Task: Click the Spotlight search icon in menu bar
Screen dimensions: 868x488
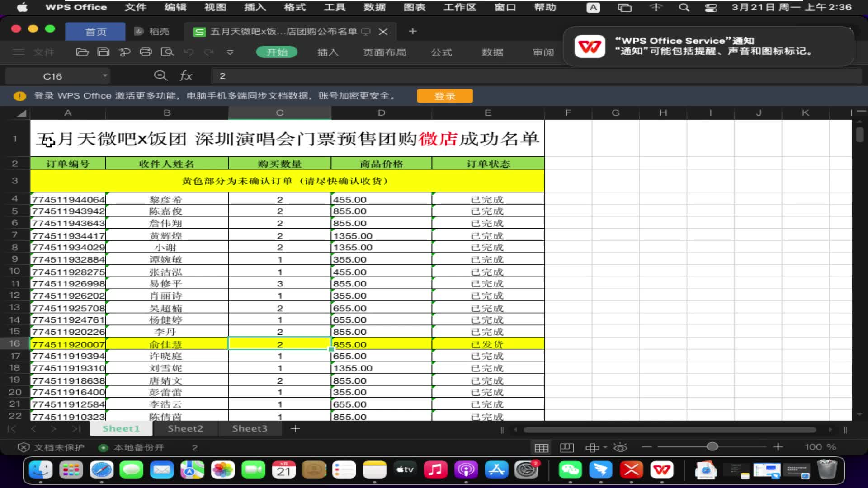Action: (684, 7)
